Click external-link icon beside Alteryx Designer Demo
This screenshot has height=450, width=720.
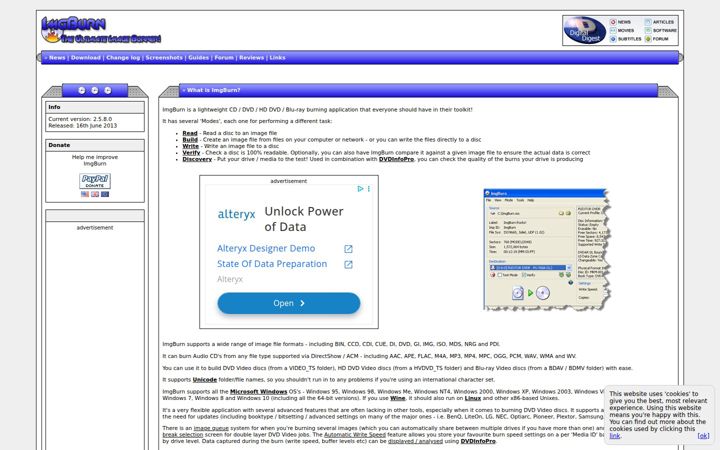click(x=349, y=249)
